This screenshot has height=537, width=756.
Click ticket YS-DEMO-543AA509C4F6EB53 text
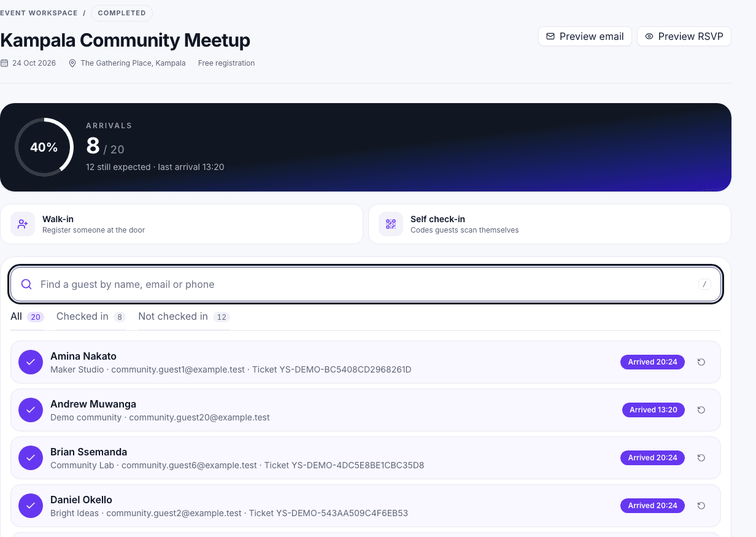pyautogui.click(x=328, y=513)
